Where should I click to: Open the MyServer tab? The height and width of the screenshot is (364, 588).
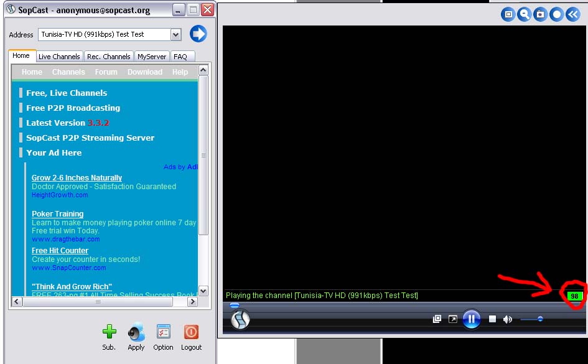152,57
